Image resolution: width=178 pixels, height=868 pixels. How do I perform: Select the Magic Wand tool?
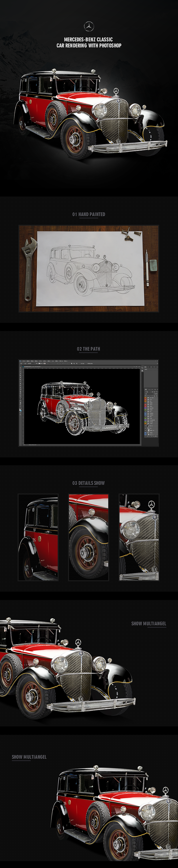21,374
